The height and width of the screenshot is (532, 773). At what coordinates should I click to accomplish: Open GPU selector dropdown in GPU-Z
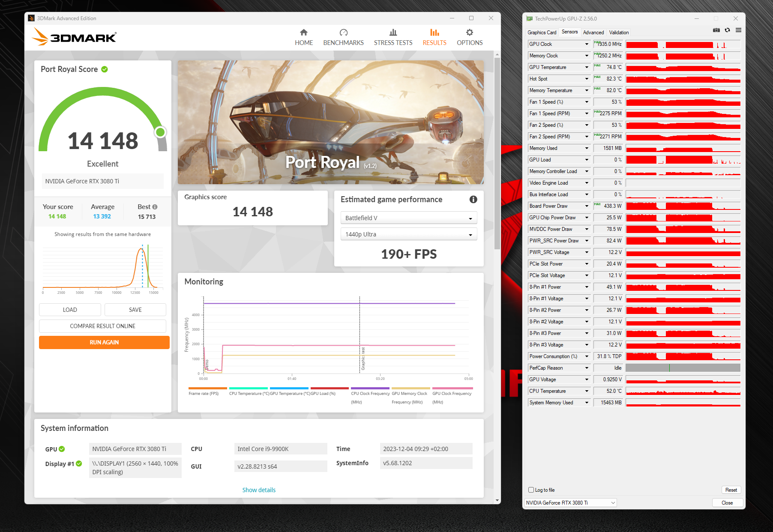pos(571,503)
